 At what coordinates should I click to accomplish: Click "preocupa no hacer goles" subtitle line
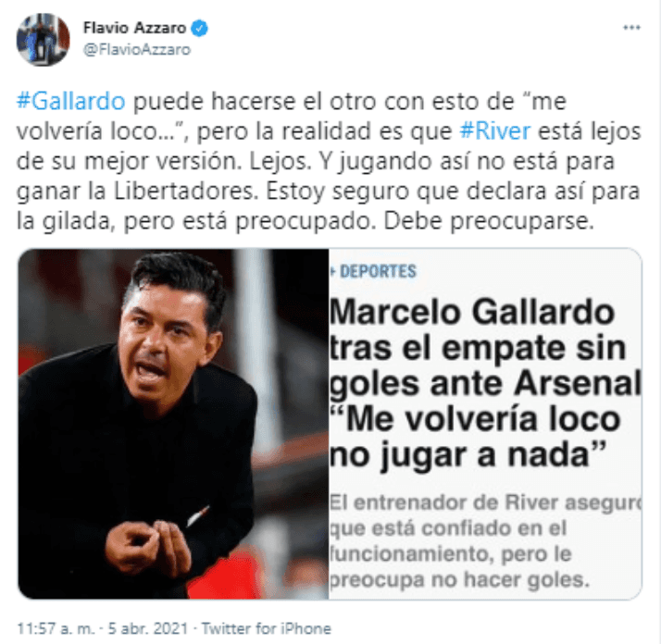458,580
